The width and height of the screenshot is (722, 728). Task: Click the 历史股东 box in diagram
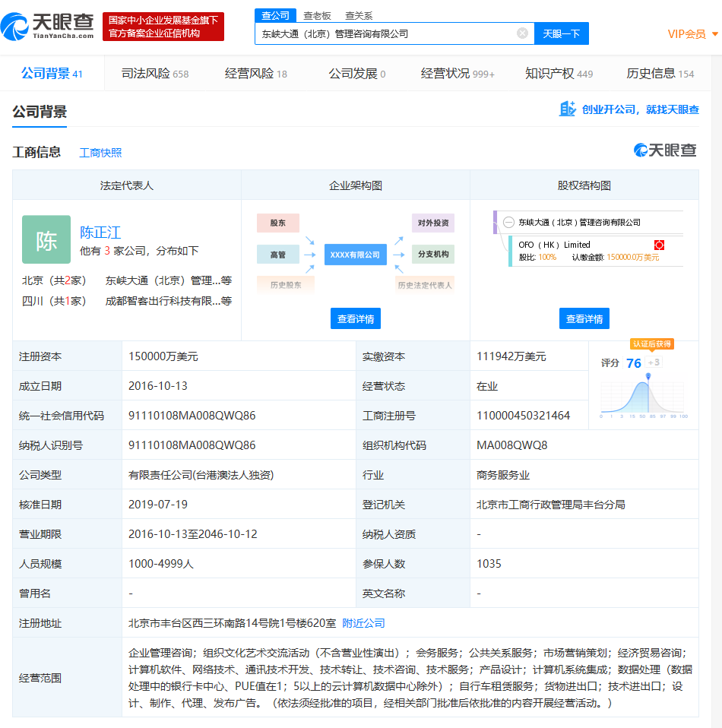tap(286, 285)
